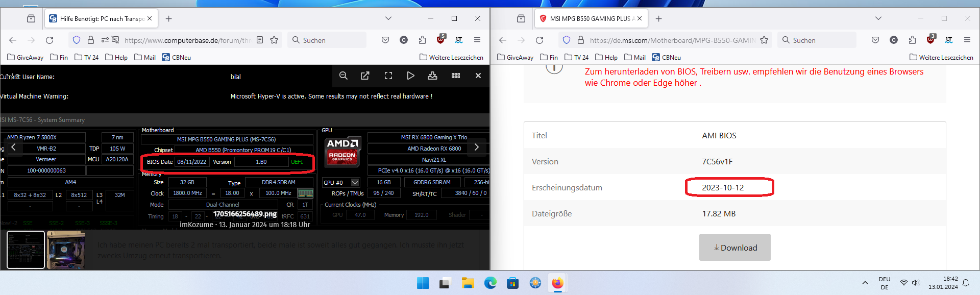Close the 'Hilfe Benötigt' tab
The height and width of the screenshot is (295, 980).
tap(150, 19)
